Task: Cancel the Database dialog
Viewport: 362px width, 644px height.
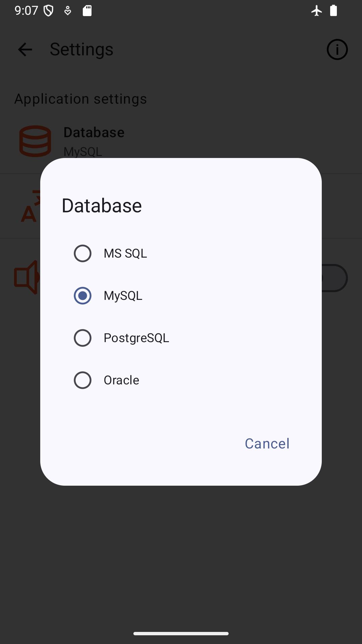Action: [267, 443]
